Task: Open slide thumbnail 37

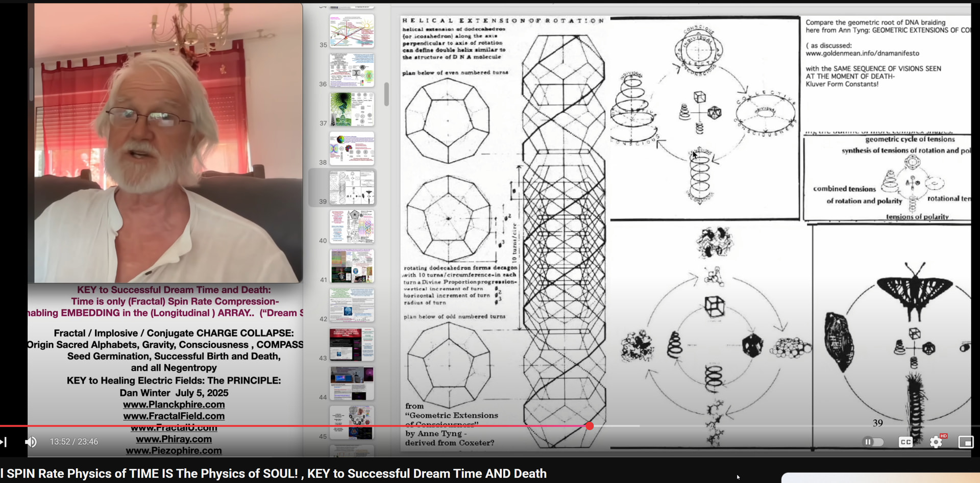Action: tap(352, 109)
